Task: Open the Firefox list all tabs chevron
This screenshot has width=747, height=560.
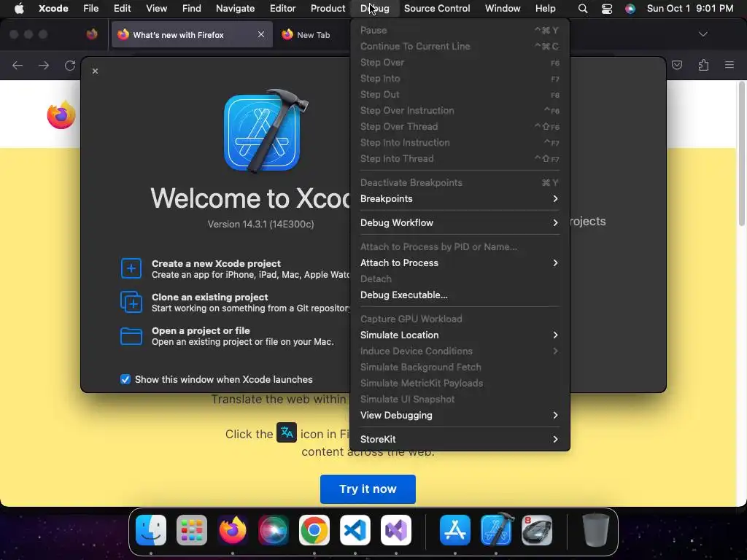Action: 703,34
